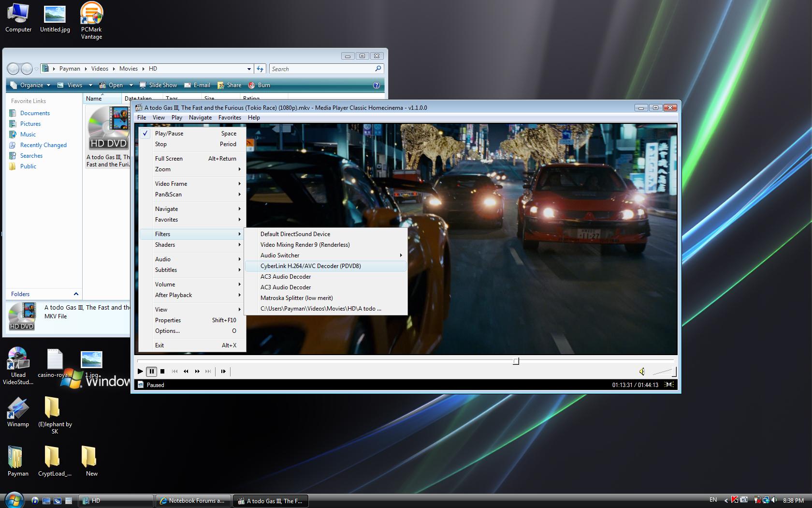Expand the Audio submenu
This screenshot has width=812, height=508.
192,259
